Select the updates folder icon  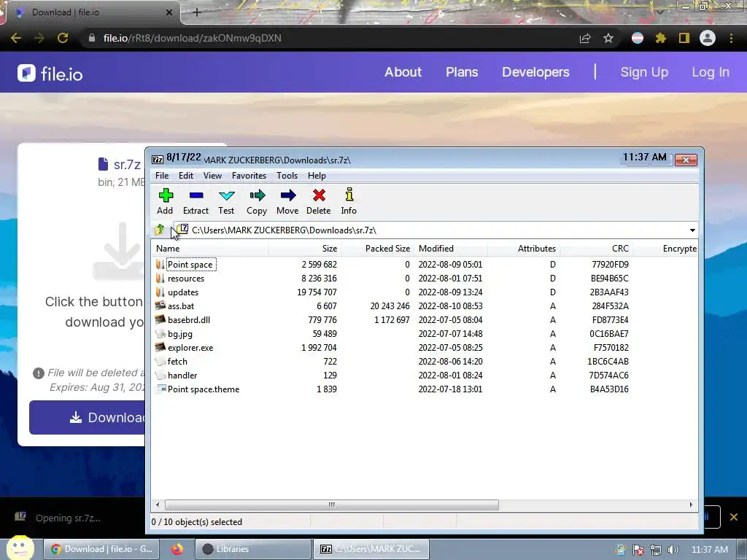160,292
